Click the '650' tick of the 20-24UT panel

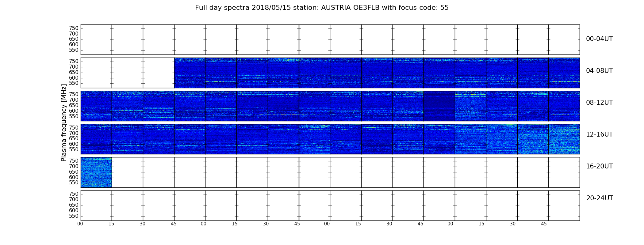click(x=74, y=205)
